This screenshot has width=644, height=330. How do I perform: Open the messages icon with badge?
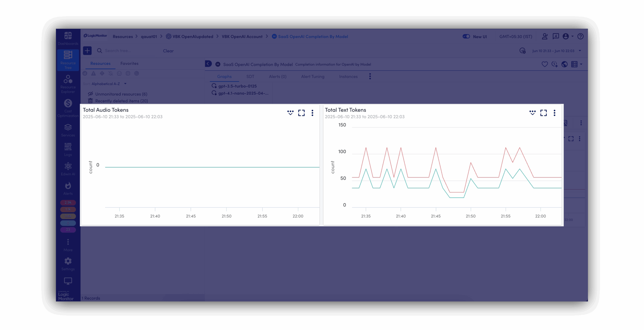[x=556, y=37]
